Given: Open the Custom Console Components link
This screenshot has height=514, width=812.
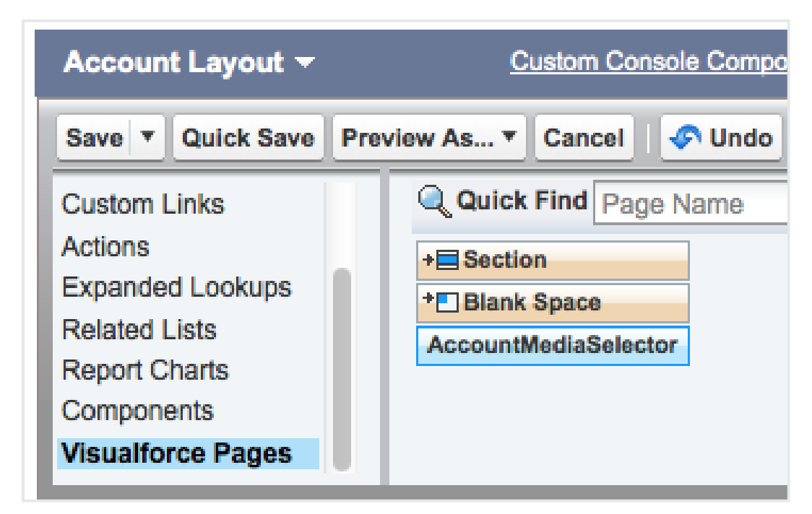Looking at the screenshot, I should tap(648, 62).
